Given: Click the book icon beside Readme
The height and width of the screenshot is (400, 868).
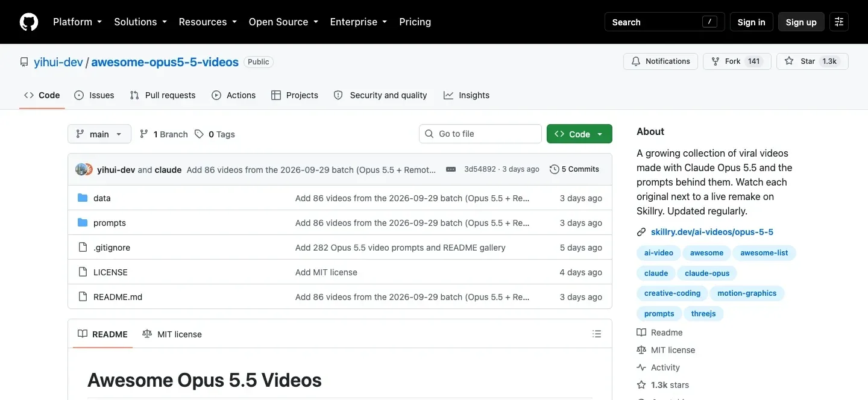Looking at the screenshot, I should coord(641,333).
